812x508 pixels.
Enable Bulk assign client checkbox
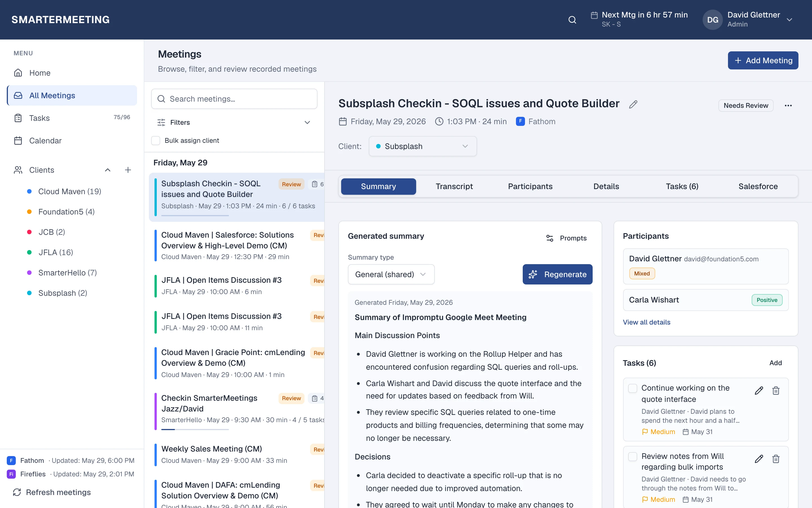[156, 141]
